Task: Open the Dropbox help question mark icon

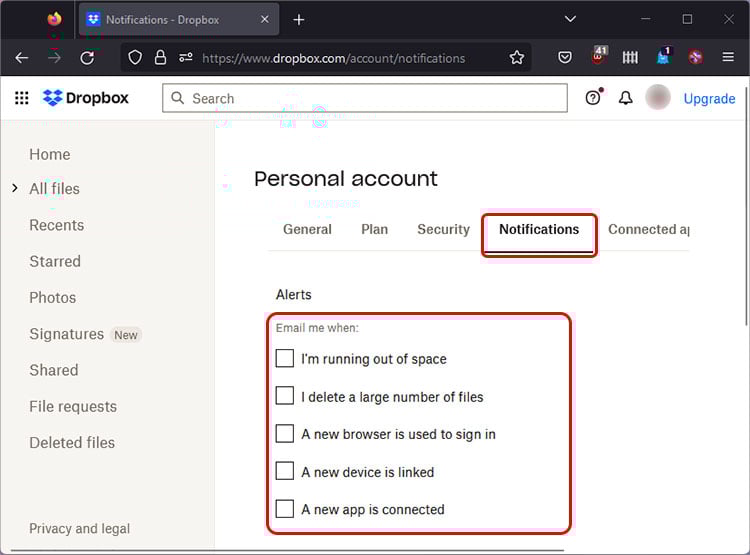Action: [593, 98]
